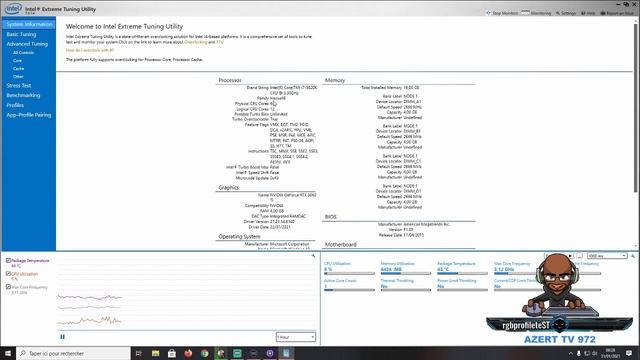Pause the monitoring graph

pyautogui.click(x=62, y=337)
